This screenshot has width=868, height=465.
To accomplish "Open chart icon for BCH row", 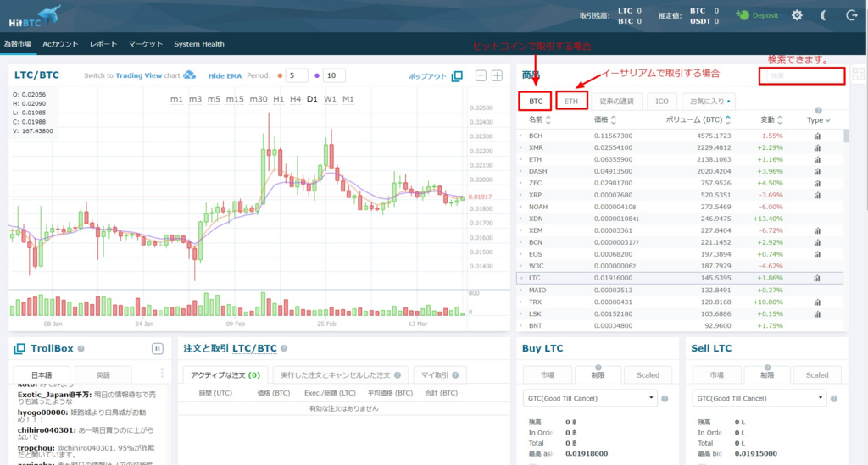I will click(818, 136).
